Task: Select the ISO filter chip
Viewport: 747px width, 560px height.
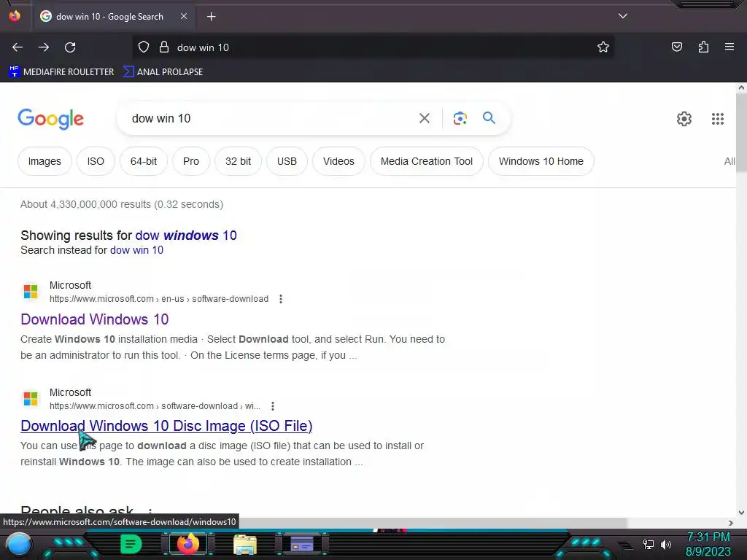Action: tap(96, 161)
